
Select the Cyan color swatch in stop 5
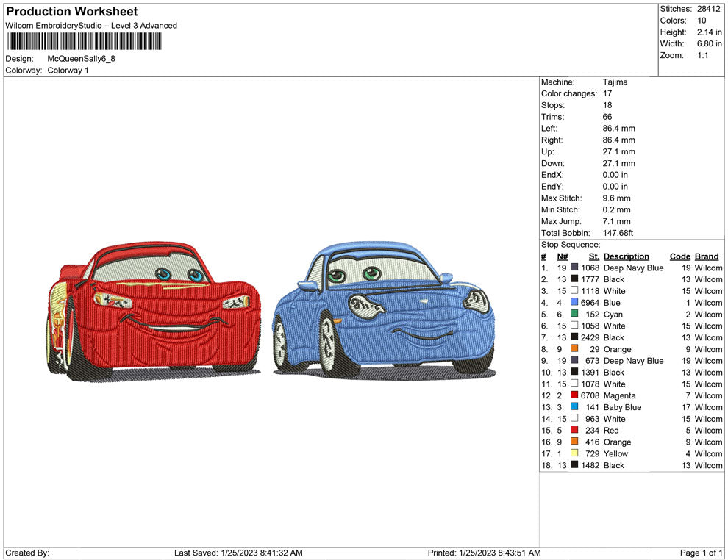tap(574, 315)
